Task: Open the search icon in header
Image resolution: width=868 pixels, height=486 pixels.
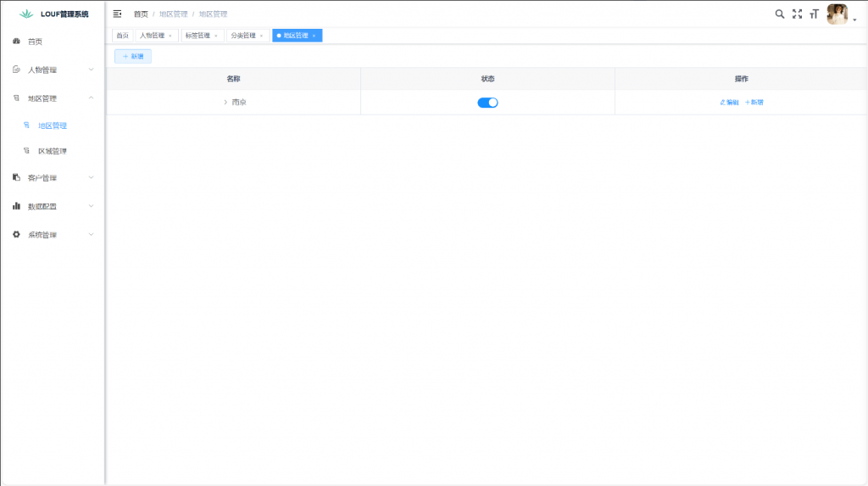Action: pos(779,14)
